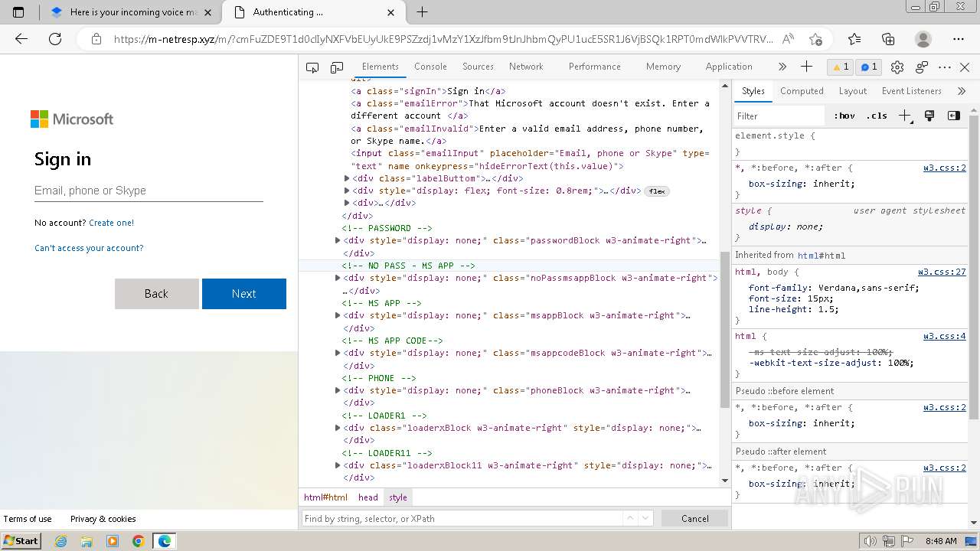
Task: Reload the page with refresh icon
Action: (x=55, y=39)
